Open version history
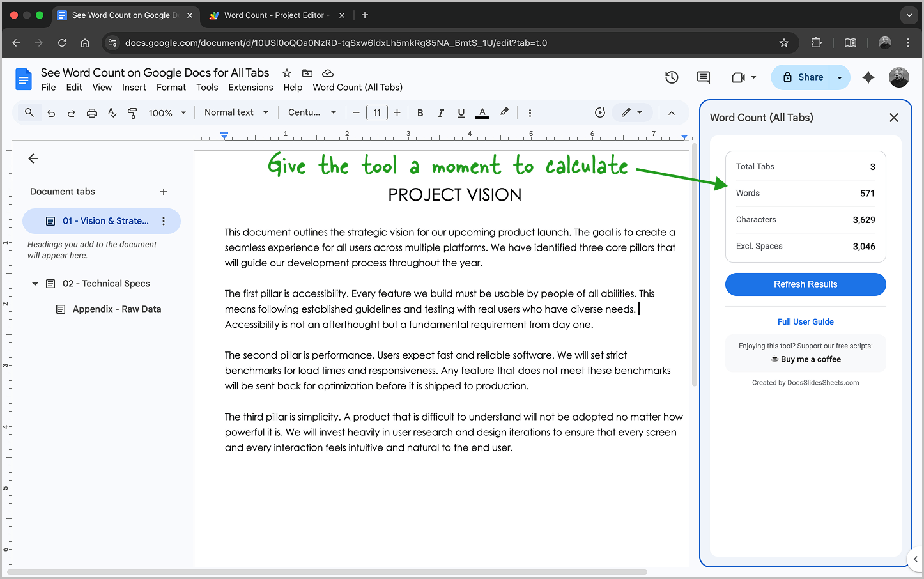The image size is (924, 579). 672,77
